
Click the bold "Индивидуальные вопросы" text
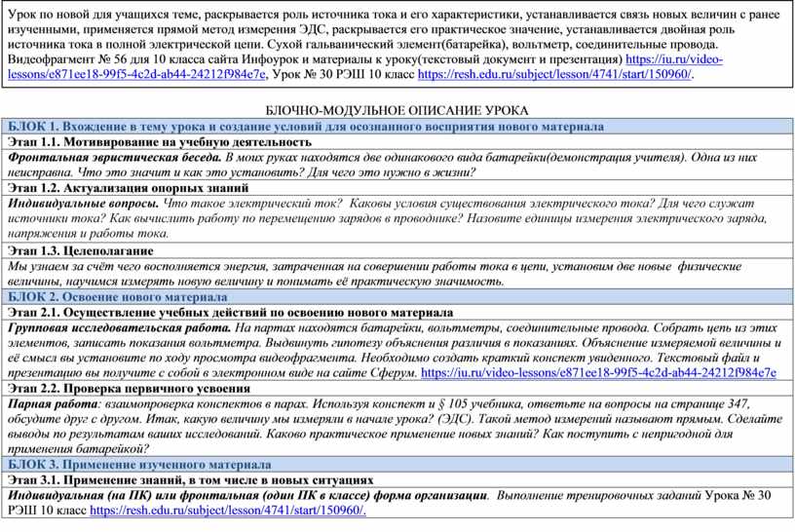click(x=83, y=203)
